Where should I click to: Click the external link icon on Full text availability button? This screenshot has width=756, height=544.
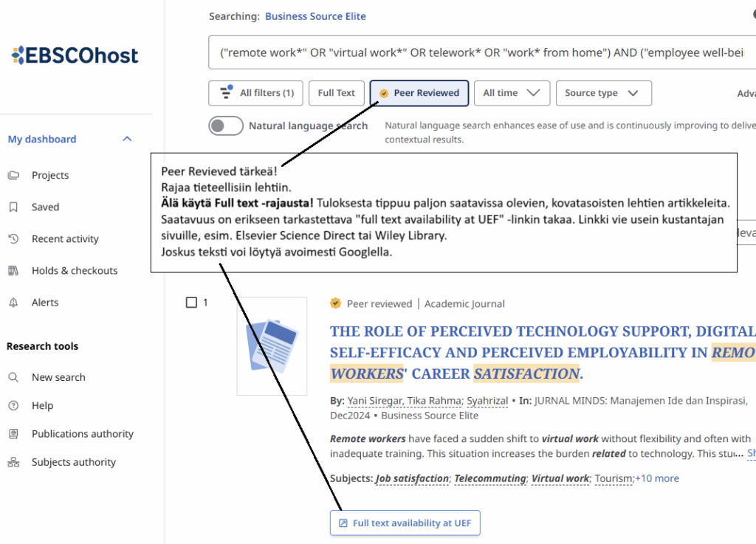click(x=343, y=523)
